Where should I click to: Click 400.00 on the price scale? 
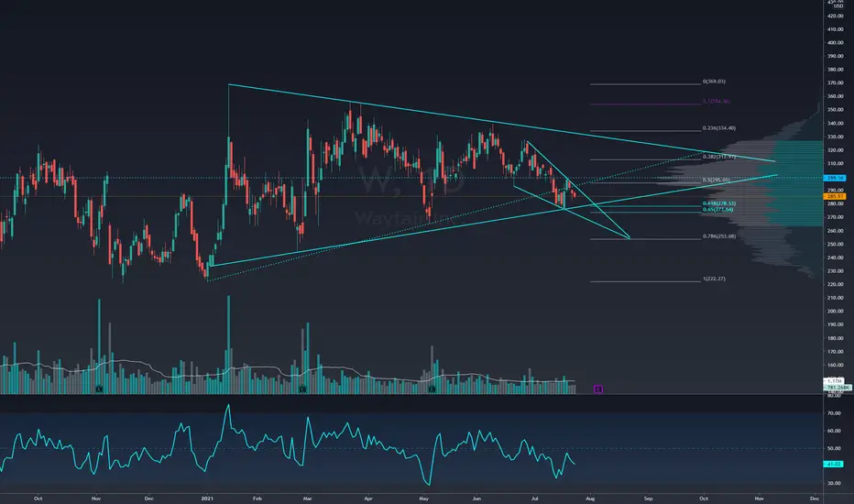point(835,42)
